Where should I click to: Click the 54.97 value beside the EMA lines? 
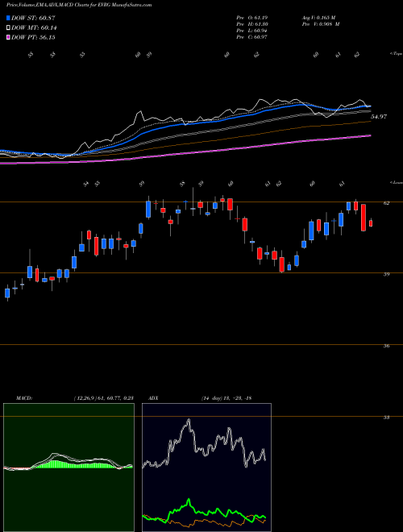(x=379, y=117)
